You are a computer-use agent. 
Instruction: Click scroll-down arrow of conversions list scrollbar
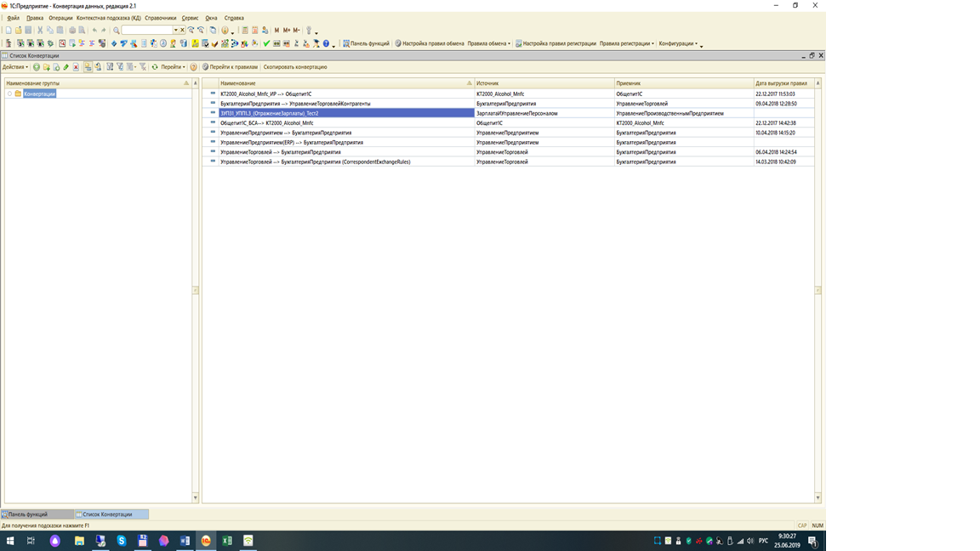click(818, 498)
